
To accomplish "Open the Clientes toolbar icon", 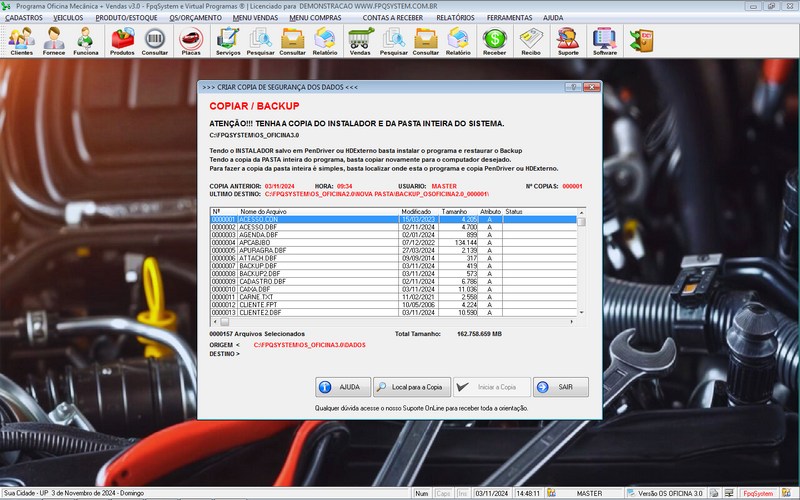I will pyautogui.click(x=21, y=40).
